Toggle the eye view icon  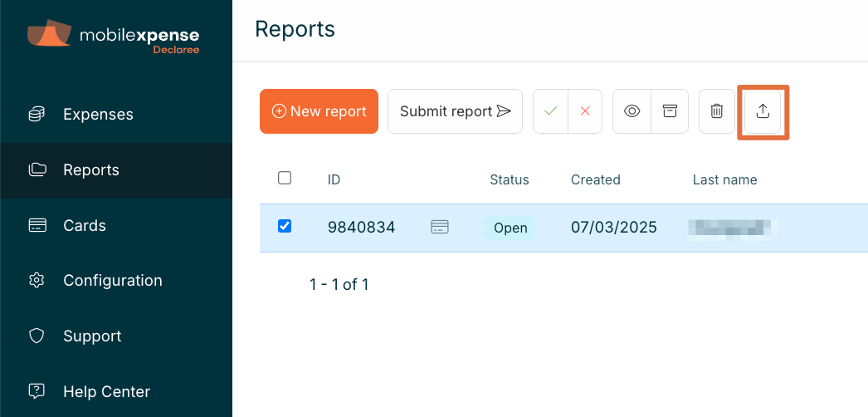coord(631,111)
